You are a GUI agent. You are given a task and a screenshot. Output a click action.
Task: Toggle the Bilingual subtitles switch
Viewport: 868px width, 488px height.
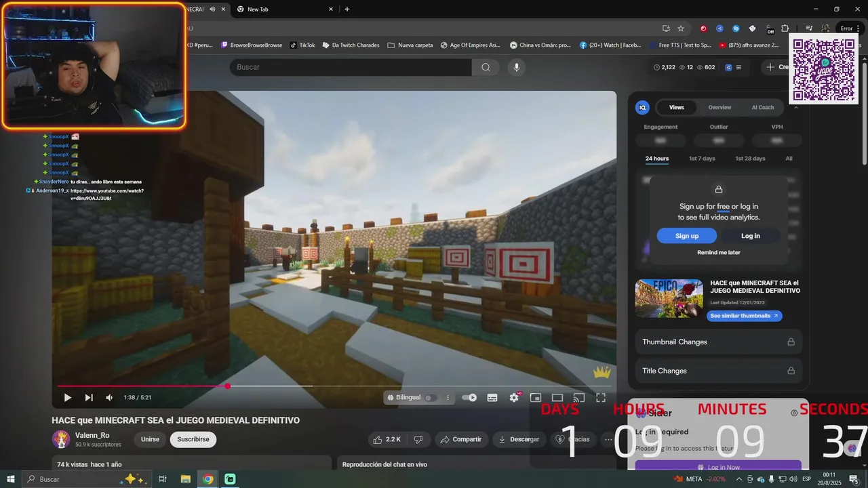(430, 398)
